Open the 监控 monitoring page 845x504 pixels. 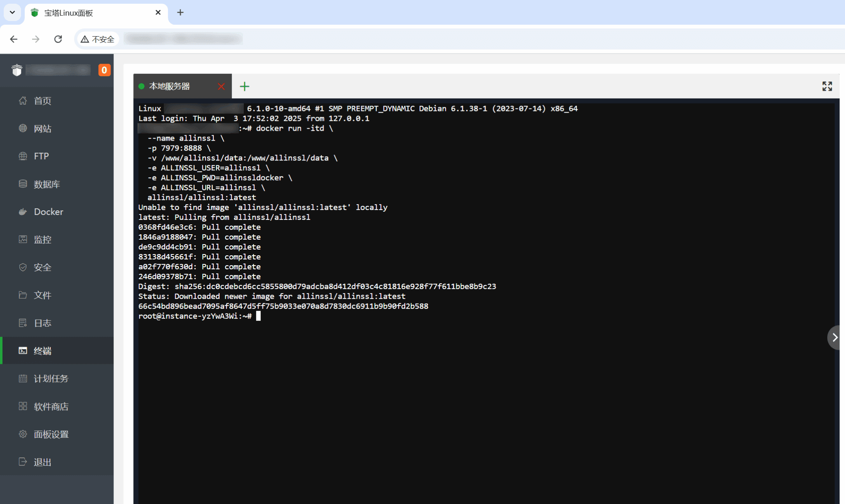click(x=42, y=240)
